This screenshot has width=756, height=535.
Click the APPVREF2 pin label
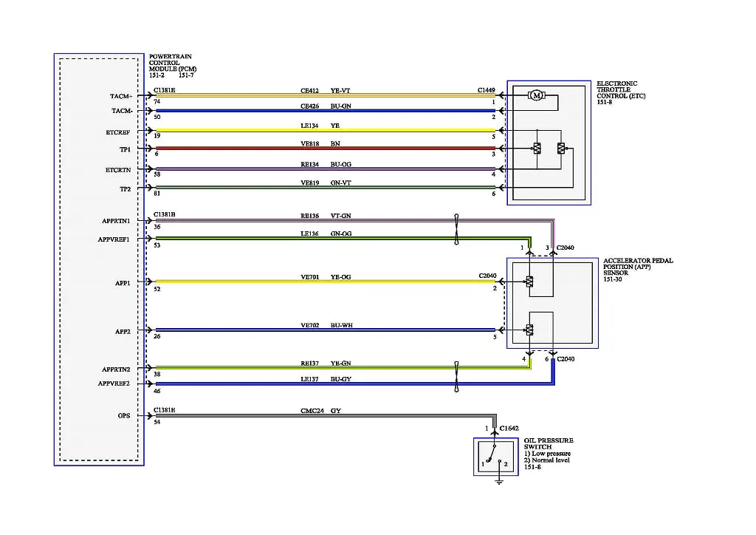pyautogui.click(x=114, y=384)
